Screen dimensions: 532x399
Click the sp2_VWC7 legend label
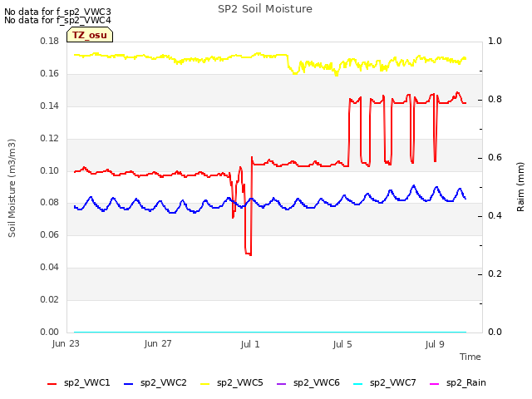pos(393,383)
